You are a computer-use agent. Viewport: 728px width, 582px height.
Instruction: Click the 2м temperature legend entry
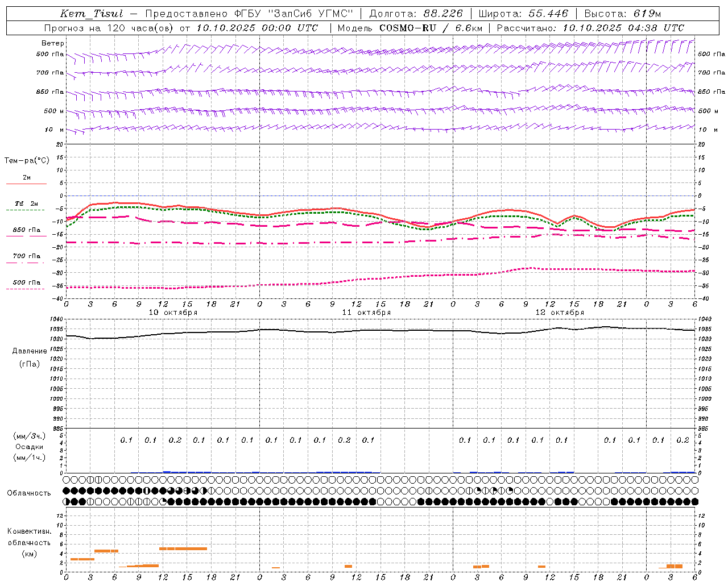click(x=27, y=177)
